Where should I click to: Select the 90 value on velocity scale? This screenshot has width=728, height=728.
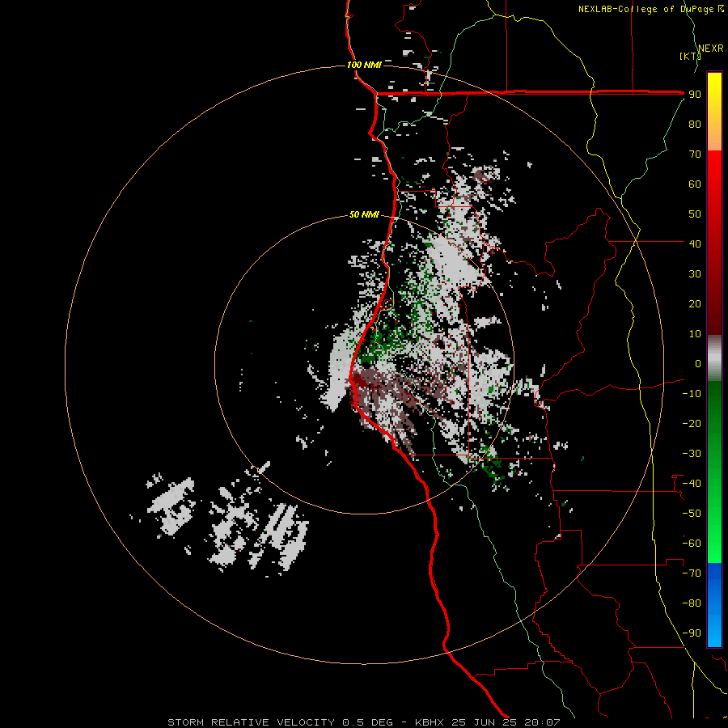tap(695, 95)
